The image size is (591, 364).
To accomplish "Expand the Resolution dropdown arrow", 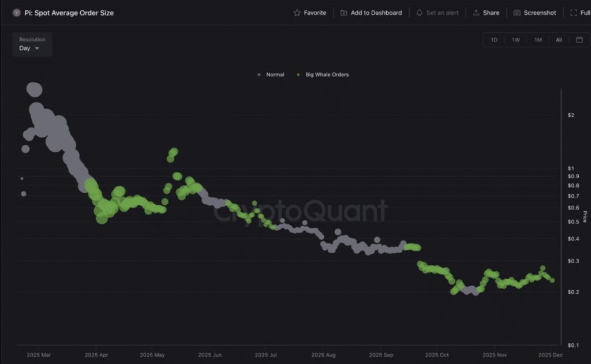I will [x=38, y=48].
